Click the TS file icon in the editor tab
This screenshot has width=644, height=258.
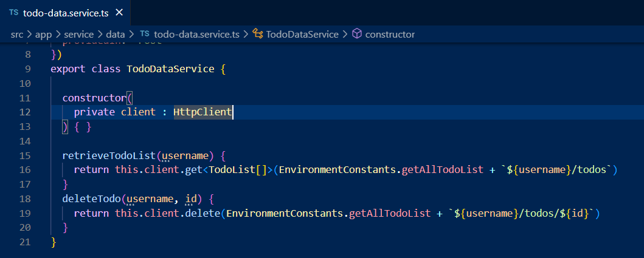click(13, 12)
